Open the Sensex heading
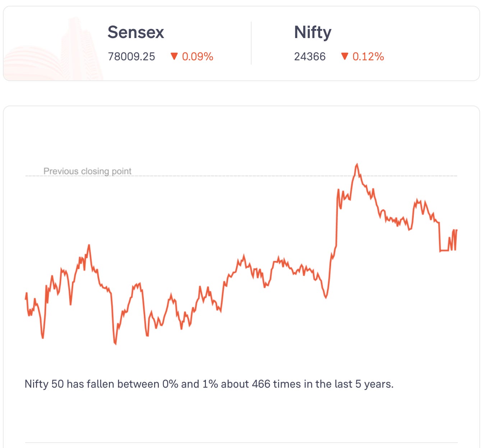This screenshot has height=448, width=483. (x=136, y=32)
